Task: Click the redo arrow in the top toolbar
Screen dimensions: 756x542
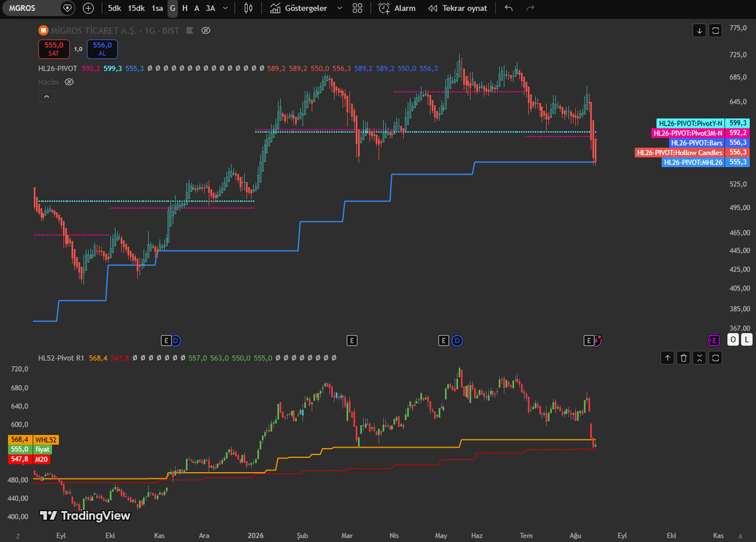Action: (530, 8)
